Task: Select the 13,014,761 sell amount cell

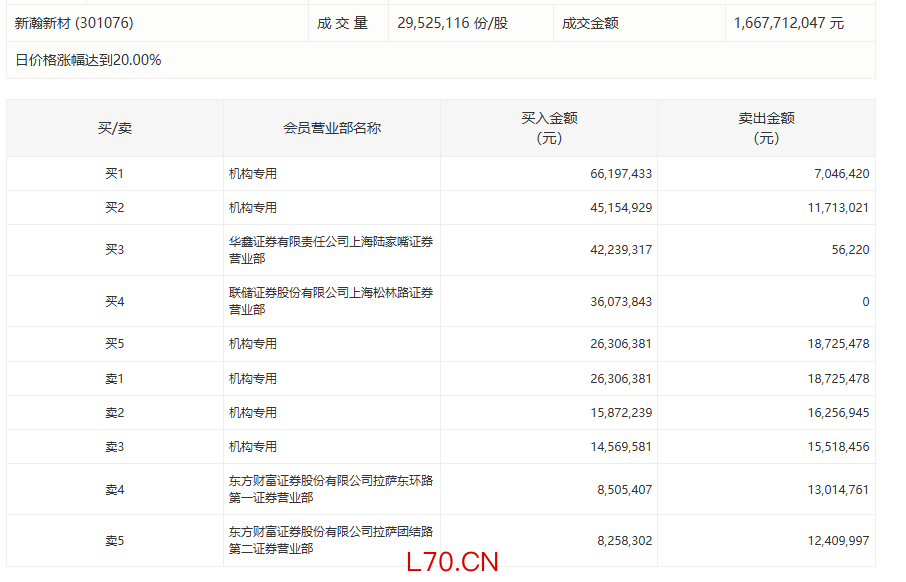Action: (x=835, y=490)
